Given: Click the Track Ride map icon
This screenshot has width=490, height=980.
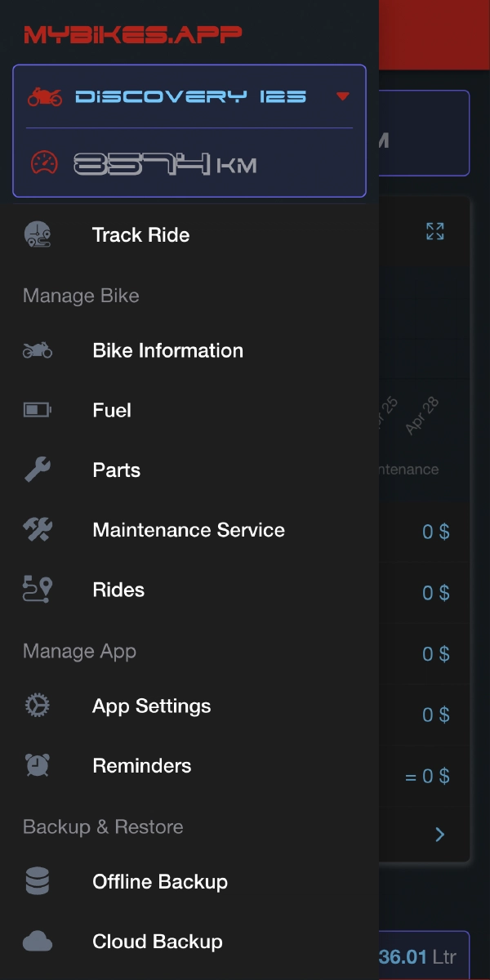Looking at the screenshot, I should (x=38, y=235).
